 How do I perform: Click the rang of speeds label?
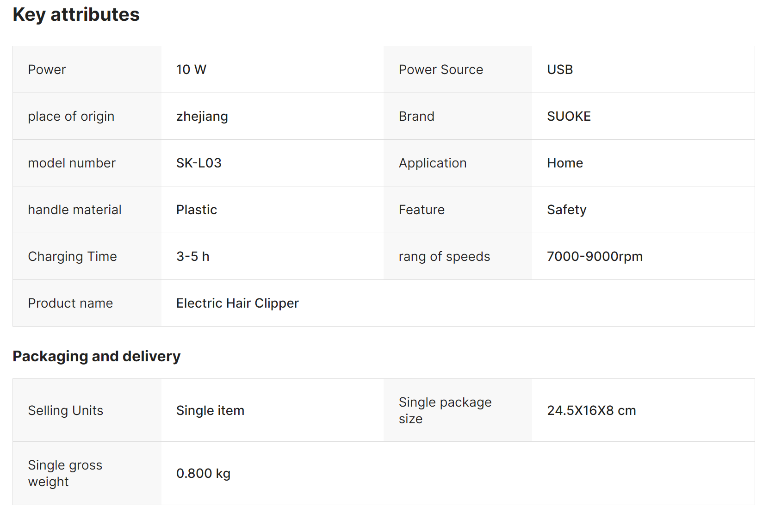[444, 256]
